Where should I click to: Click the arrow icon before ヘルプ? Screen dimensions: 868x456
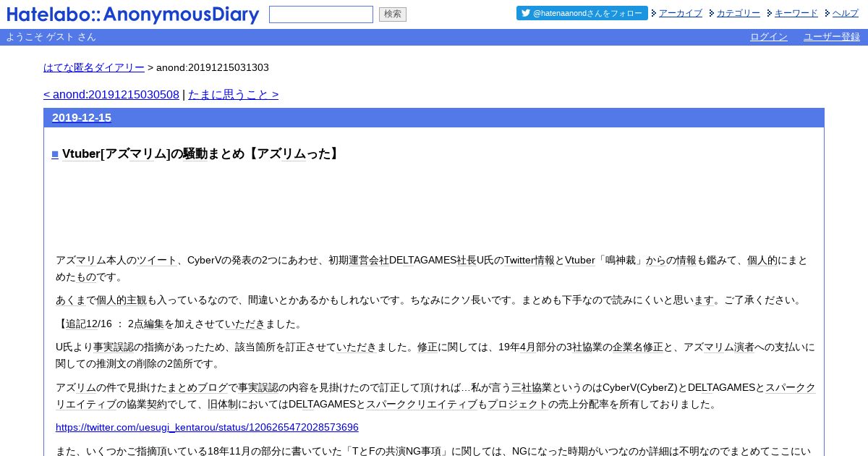(827, 13)
